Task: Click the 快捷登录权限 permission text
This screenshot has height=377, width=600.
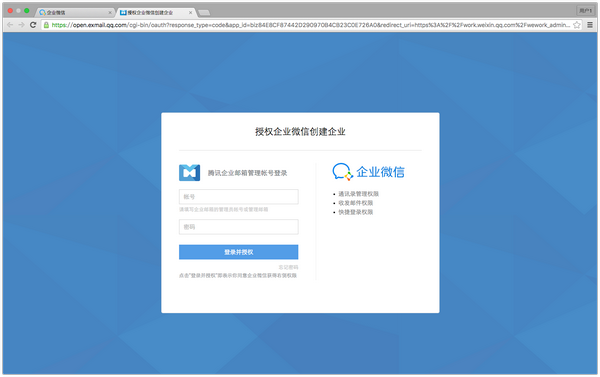Action: click(355, 212)
